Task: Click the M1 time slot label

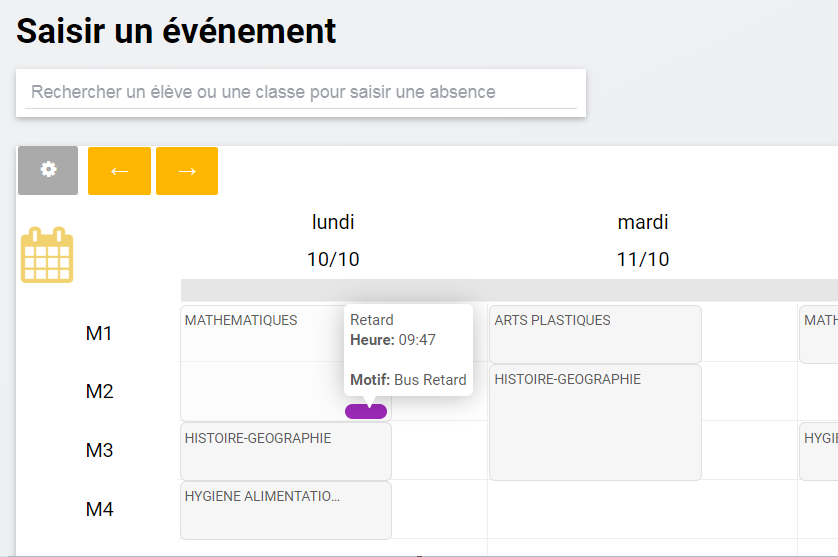Action: point(99,334)
